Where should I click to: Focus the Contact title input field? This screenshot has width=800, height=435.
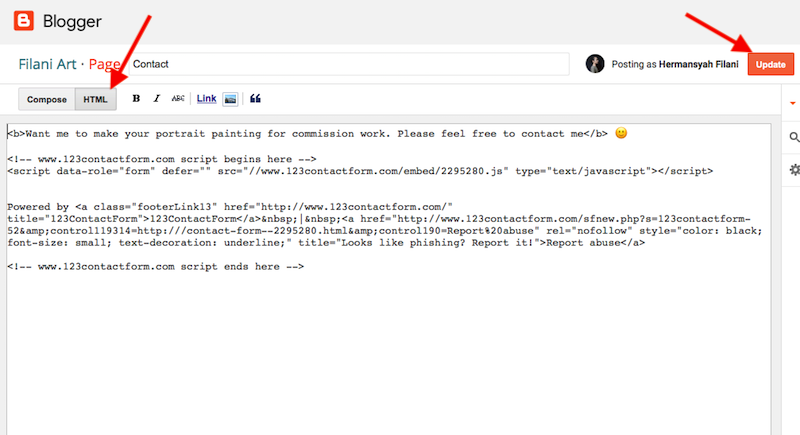pyautogui.click(x=349, y=64)
